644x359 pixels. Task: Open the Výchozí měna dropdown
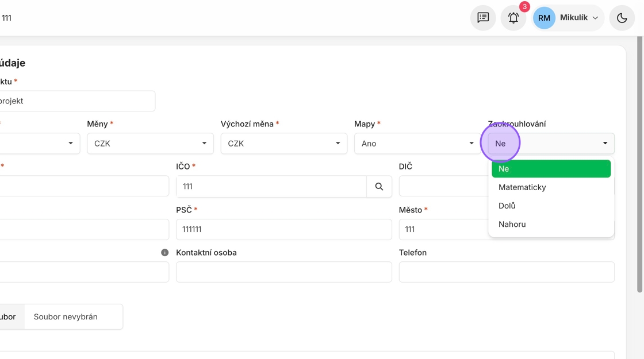point(284,143)
